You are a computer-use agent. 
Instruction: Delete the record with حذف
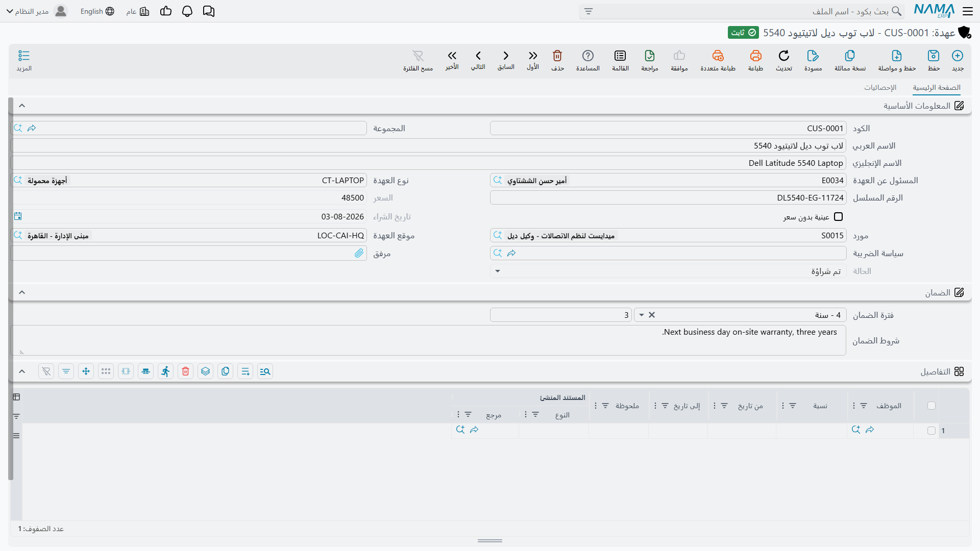pyautogui.click(x=557, y=60)
